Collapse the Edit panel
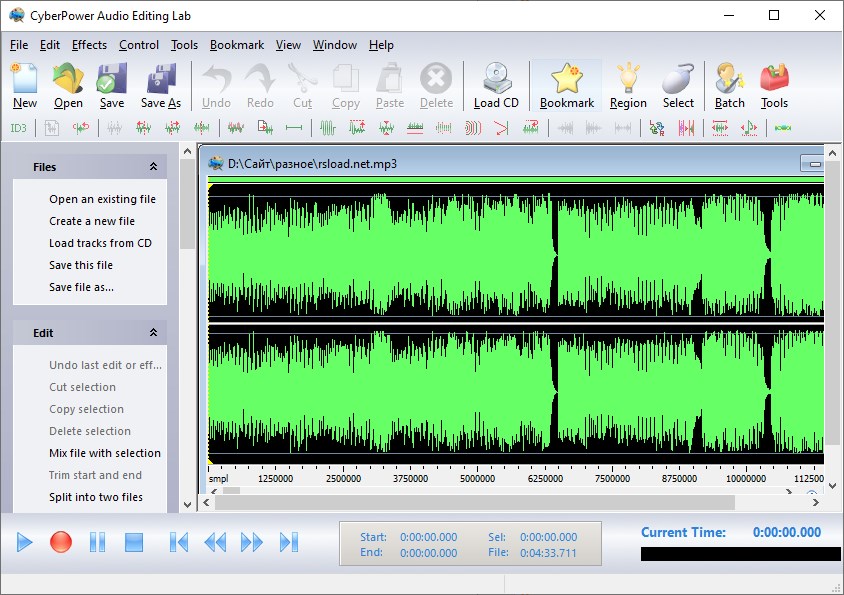Image resolution: width=844 pixels, height=595 pixels. tap(154, 332)
